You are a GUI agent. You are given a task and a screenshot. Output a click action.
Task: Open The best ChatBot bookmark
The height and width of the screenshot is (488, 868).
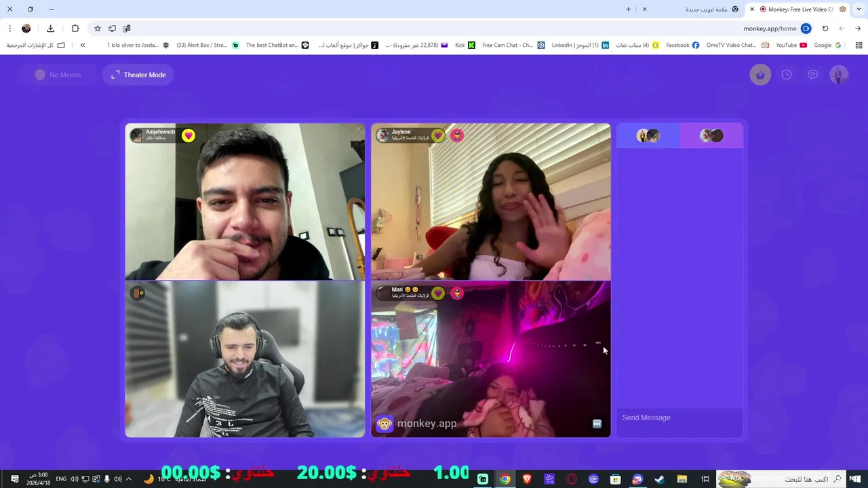(x=277, y=45)
